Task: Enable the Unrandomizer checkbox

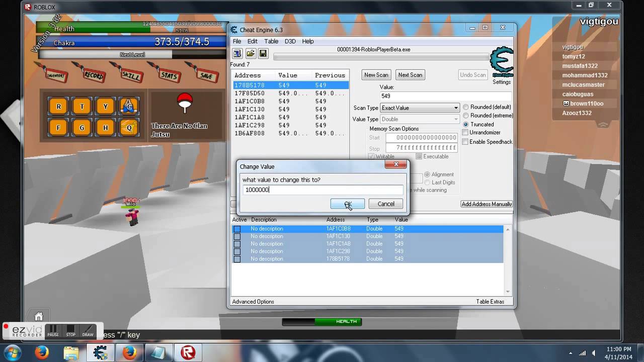Action: [465, 133]
